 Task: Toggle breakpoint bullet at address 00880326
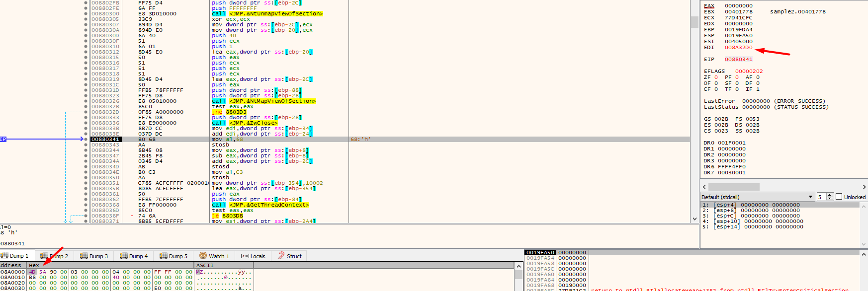tap(86, 101)
